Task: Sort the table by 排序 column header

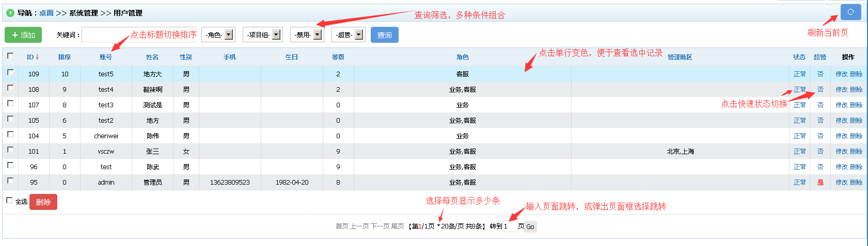Action: coord(65,57)
